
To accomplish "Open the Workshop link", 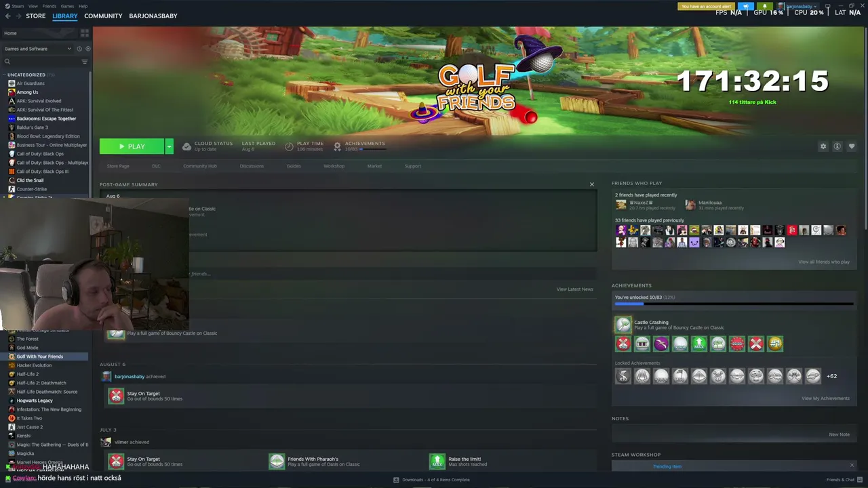I will pyautogui.click(x=334, y=166).
